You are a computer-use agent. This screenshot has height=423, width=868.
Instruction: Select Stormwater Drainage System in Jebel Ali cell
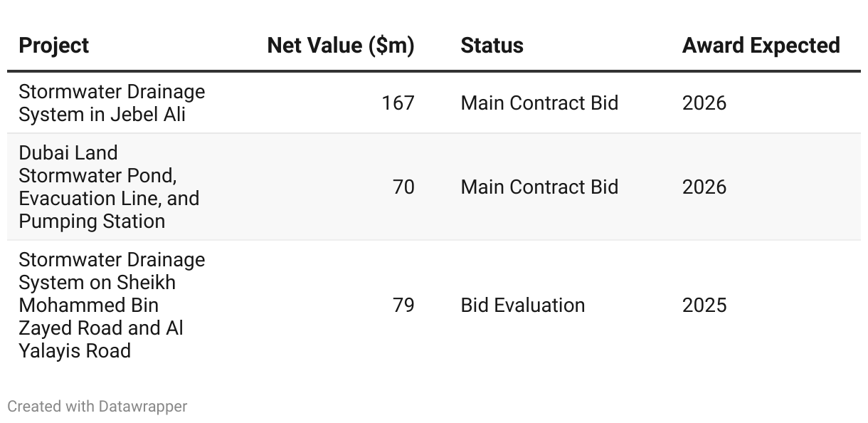112,103
